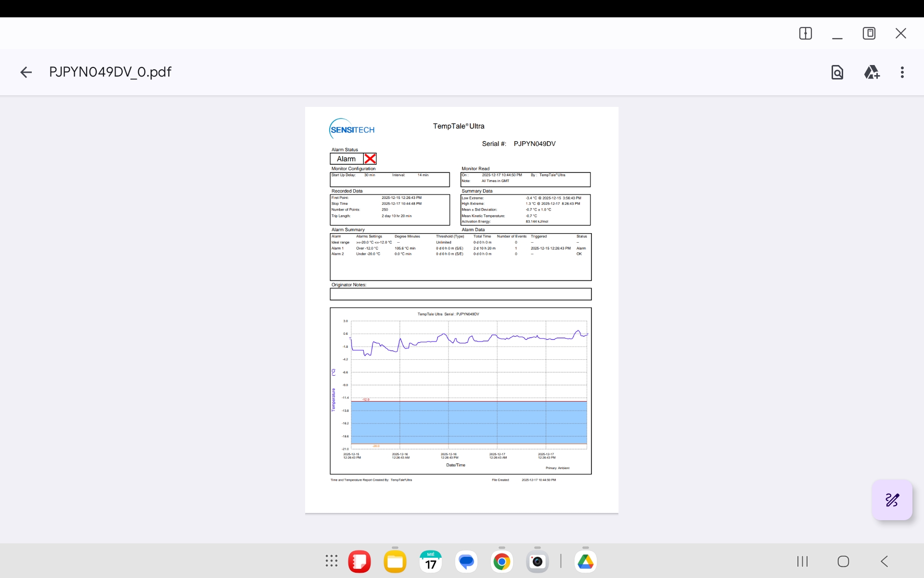Viewport: 924px width, 578px height.
Task: Toggle the pop-up window mode icon
Action: click(869, 33)
